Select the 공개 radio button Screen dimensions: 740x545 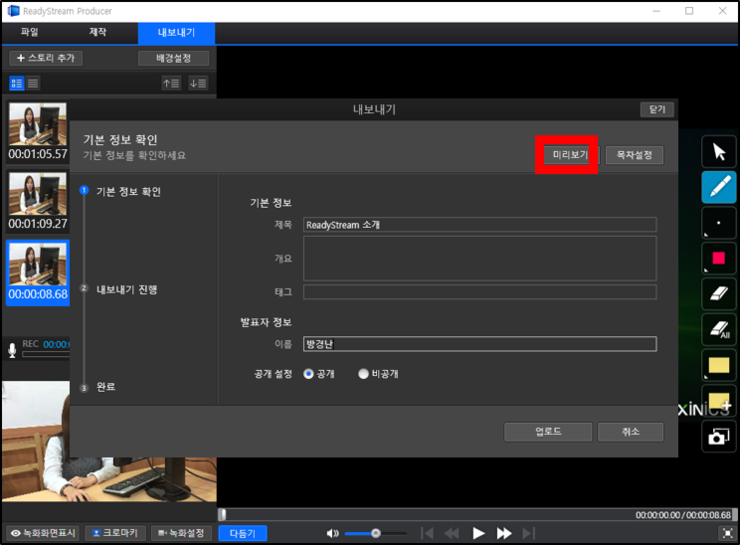(309, 374)
